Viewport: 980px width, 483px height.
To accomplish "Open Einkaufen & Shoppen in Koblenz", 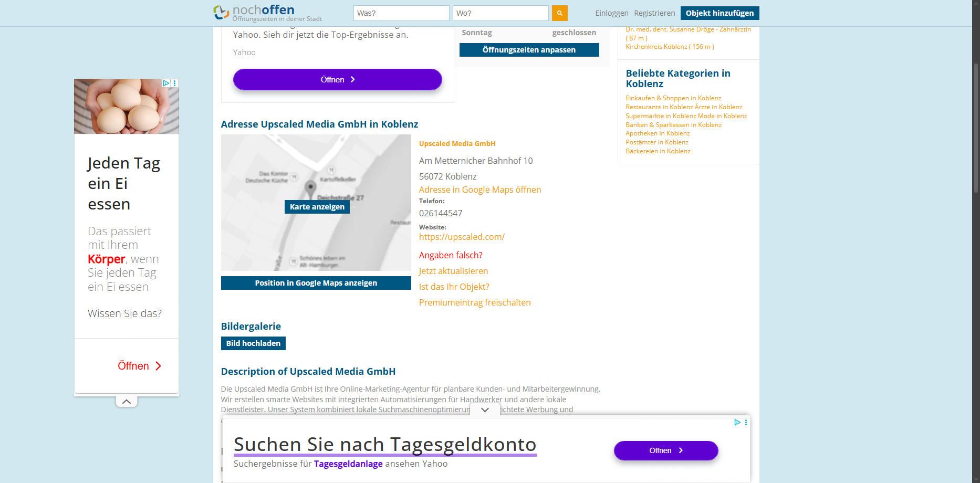I will coord(673,98).
